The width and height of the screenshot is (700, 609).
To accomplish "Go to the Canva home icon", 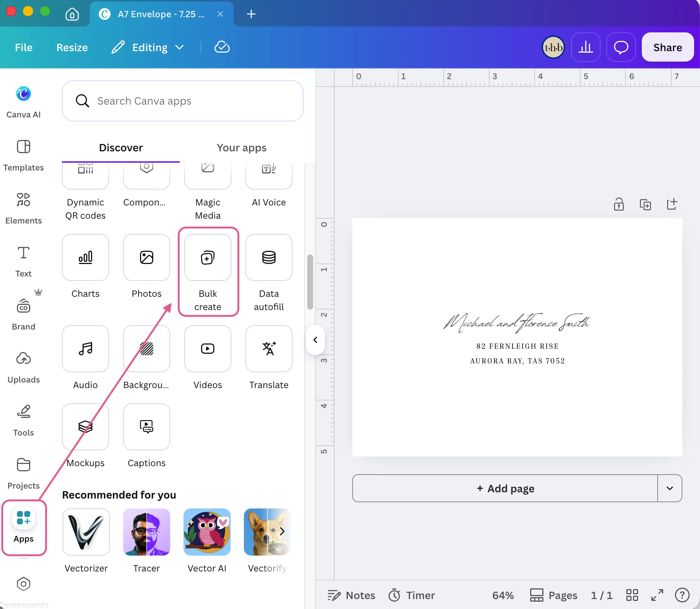I will (x=72, y=14).
